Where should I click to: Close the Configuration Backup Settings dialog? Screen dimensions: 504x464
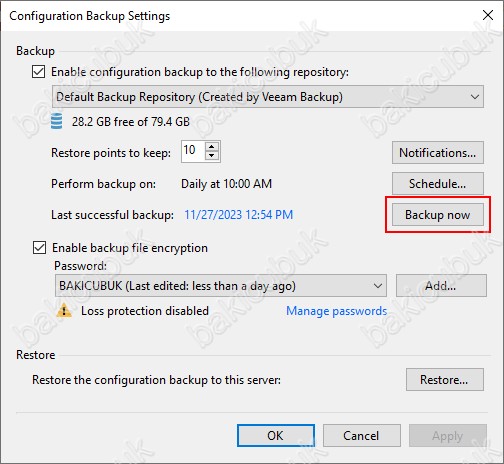point(488,15)
